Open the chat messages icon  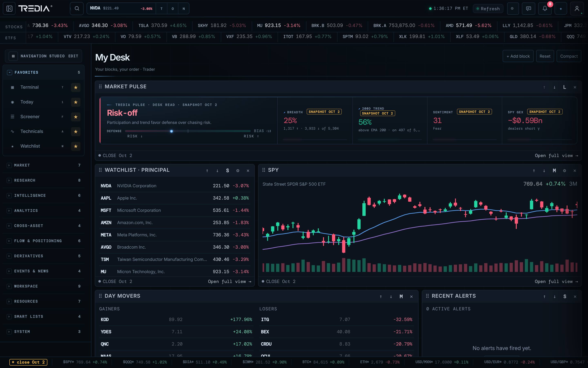(x=528, y=9)
